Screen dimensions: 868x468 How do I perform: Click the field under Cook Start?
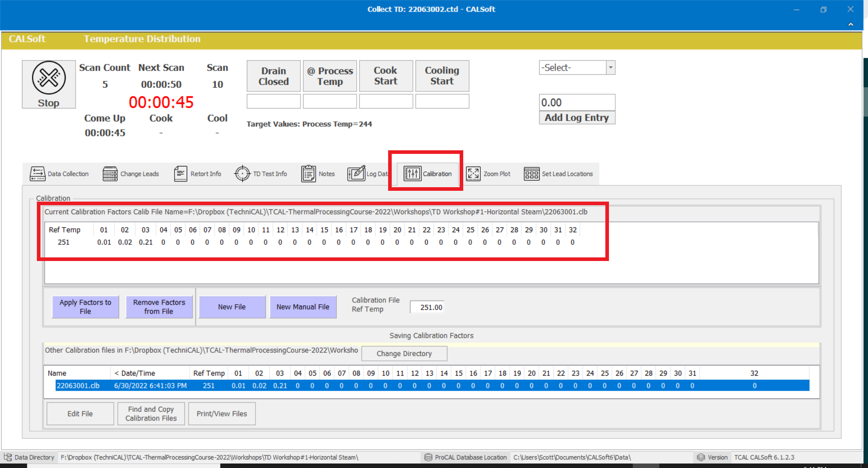(386, 101)
